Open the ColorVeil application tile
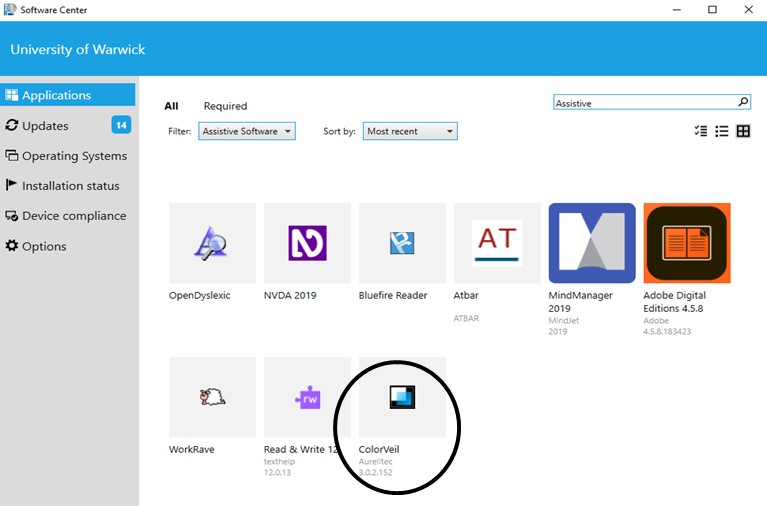The height and width of the screenshot is (506, 767). [x=402, y=397]
